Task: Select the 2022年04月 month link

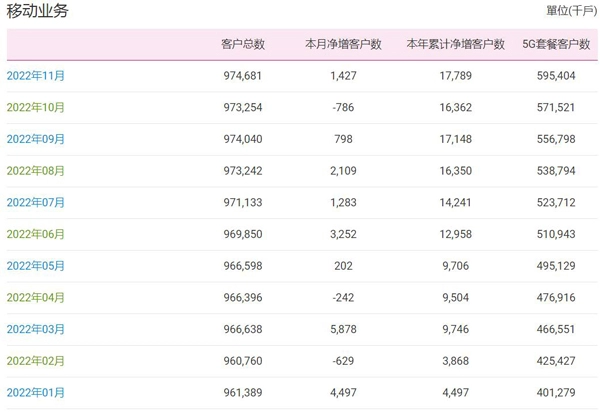Action: coord(36,298)
